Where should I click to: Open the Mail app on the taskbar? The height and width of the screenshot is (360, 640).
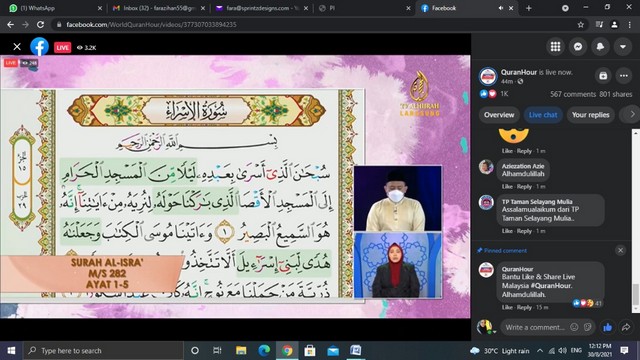[333, 351]
